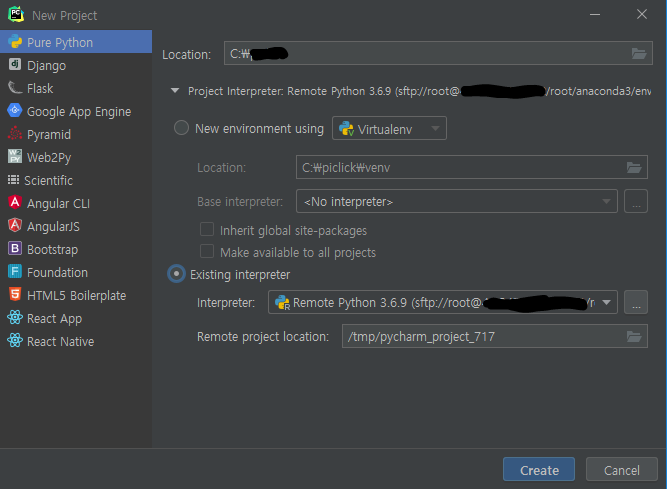Click the Create button

point(539,469)
